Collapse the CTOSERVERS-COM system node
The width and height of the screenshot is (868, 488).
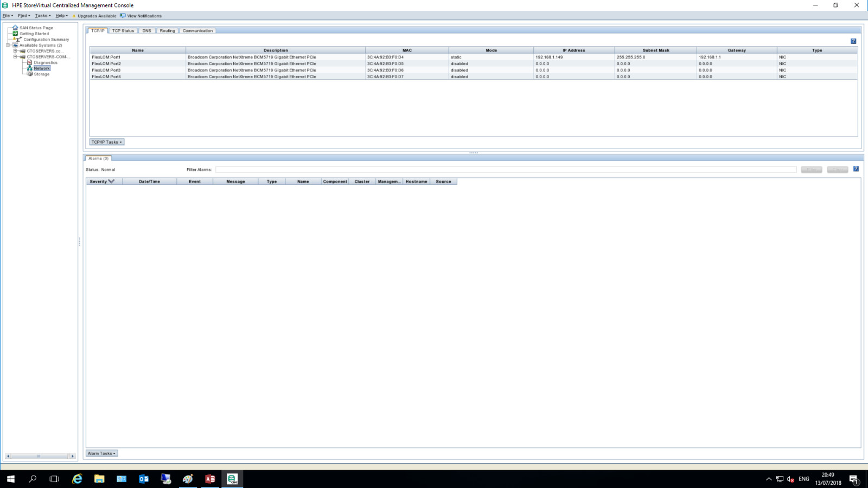coord(15,56)
